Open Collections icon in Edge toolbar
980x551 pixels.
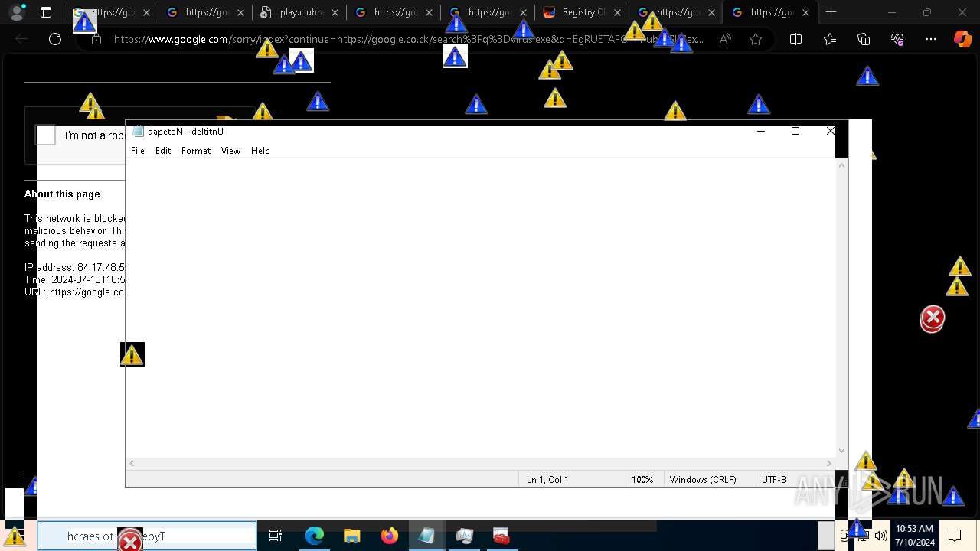point(864,39)
